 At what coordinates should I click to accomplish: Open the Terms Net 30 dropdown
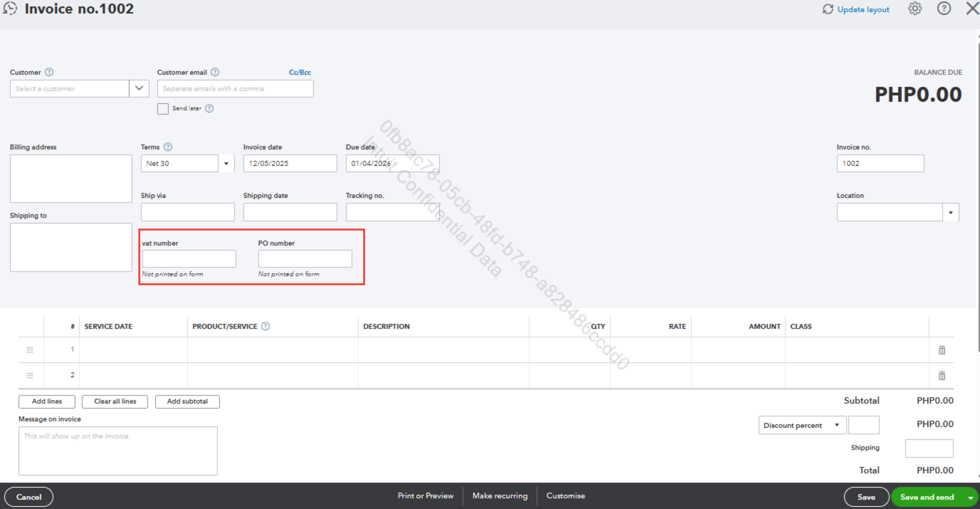tap(226, 164)
